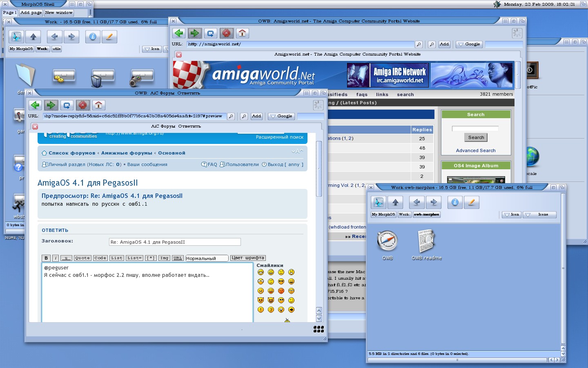The image size is (588, 368).
Task: Click pencil rename icon in Work file window
Action: pos(109,37)
